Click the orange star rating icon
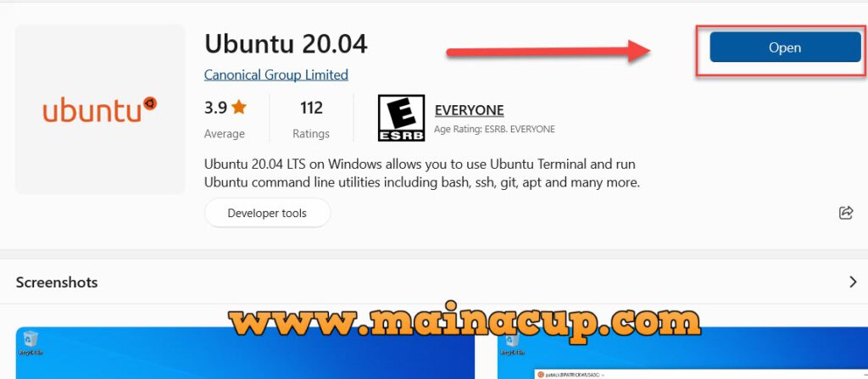The width and height of the screenshot is (868, 379). tap(238, 106)
